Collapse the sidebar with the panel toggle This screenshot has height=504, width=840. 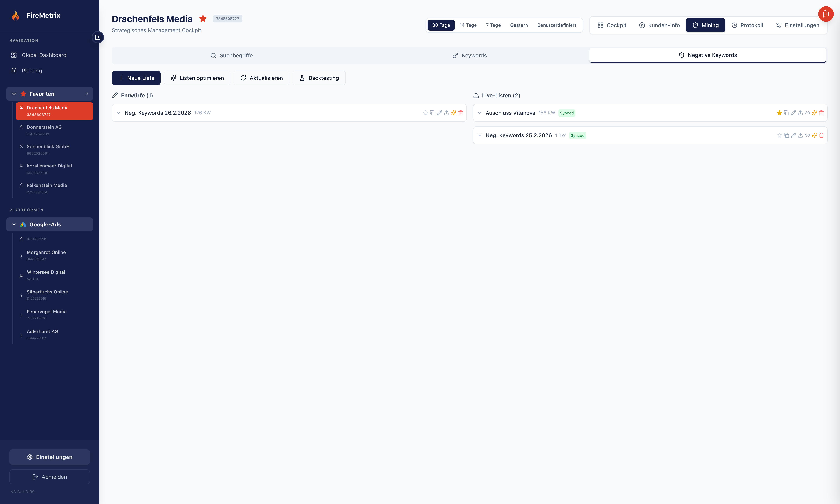(x=98, y=37)
